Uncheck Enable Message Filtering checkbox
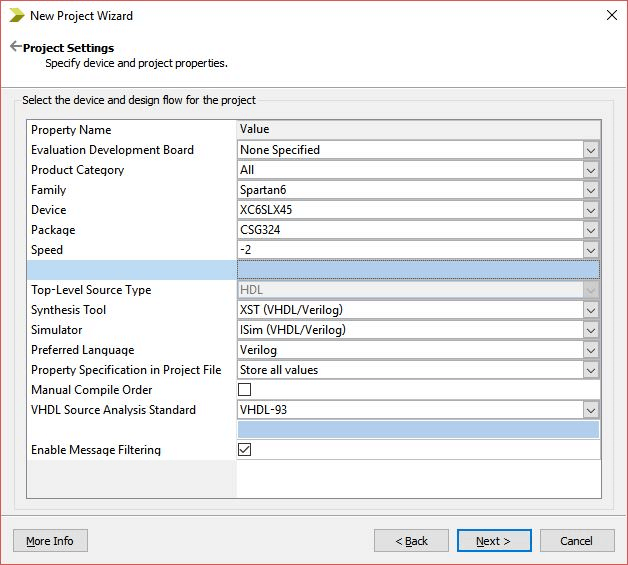 245,450
